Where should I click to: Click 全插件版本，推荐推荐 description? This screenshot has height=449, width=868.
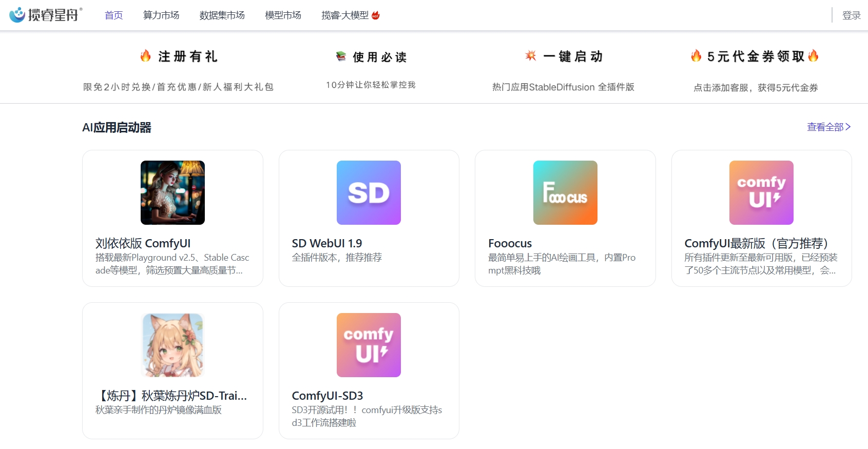[x=337, y=258]
